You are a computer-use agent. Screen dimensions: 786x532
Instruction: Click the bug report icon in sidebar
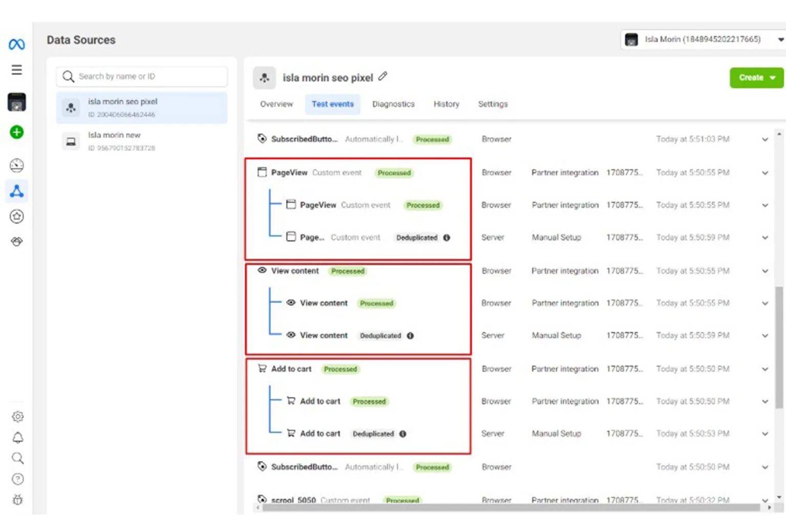click(x=17, y=500)
